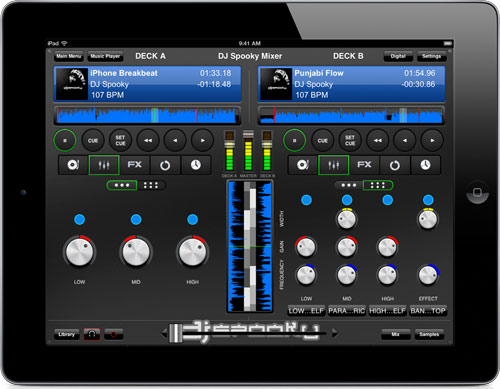Select Deck B six-dot EQ mode
This screenshot has height=389, width=500.
click(378, 185)
